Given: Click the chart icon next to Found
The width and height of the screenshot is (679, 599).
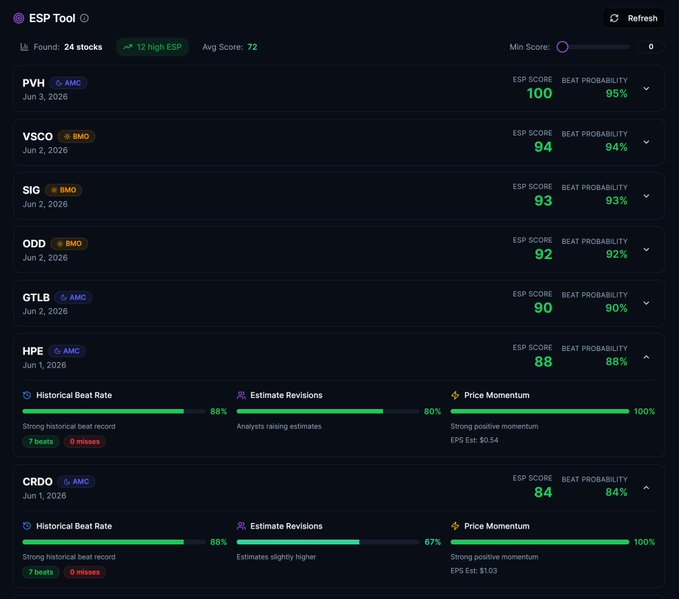Looking at the screenshot, I should pos(24,47).
